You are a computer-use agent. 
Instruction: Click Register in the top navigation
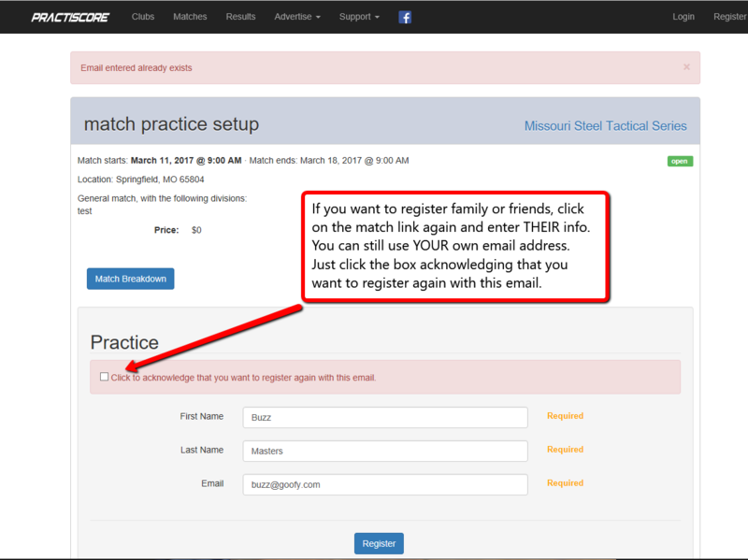[729, 17]
